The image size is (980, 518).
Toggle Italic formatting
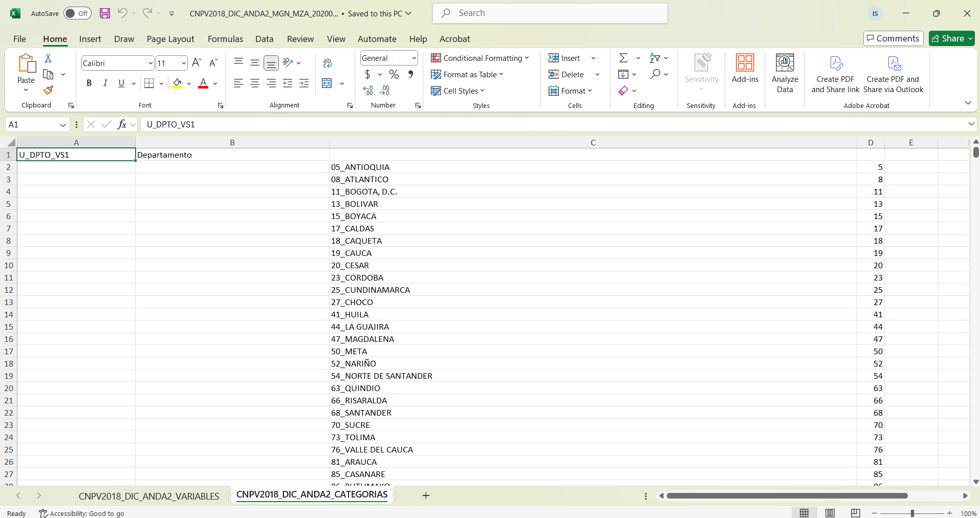105,83
